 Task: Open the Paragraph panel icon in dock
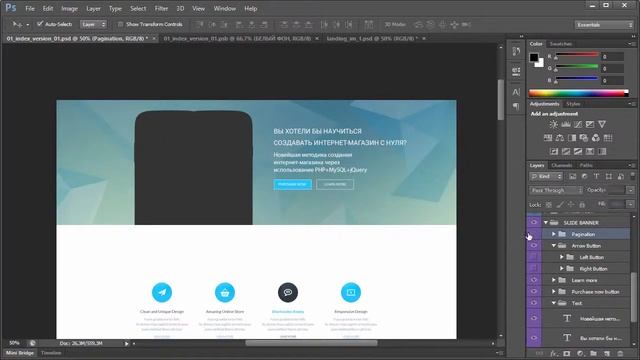[516, 106]
